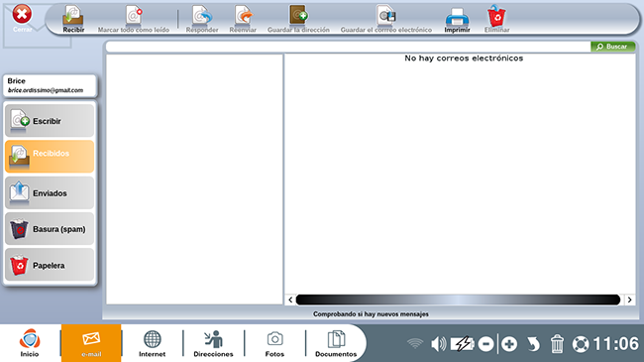Click the green Buscar button
644x362 pixels.
point(612,47)
